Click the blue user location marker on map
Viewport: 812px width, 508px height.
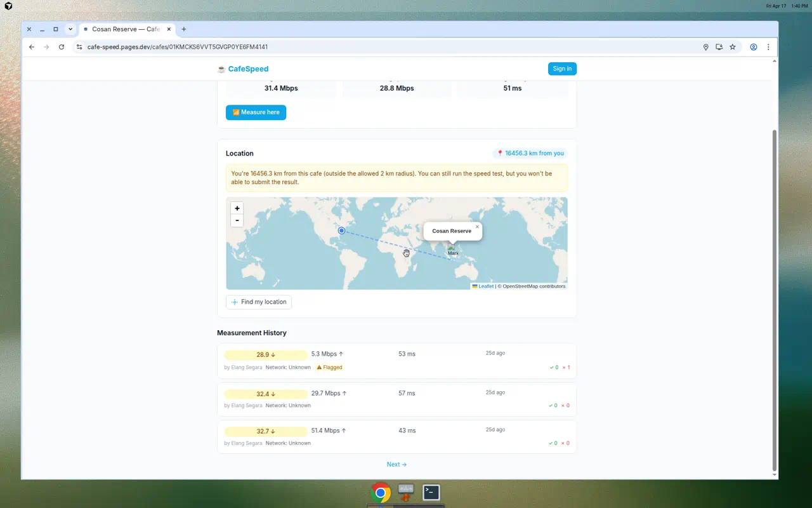pyautogui.click(x=341, y=231)
